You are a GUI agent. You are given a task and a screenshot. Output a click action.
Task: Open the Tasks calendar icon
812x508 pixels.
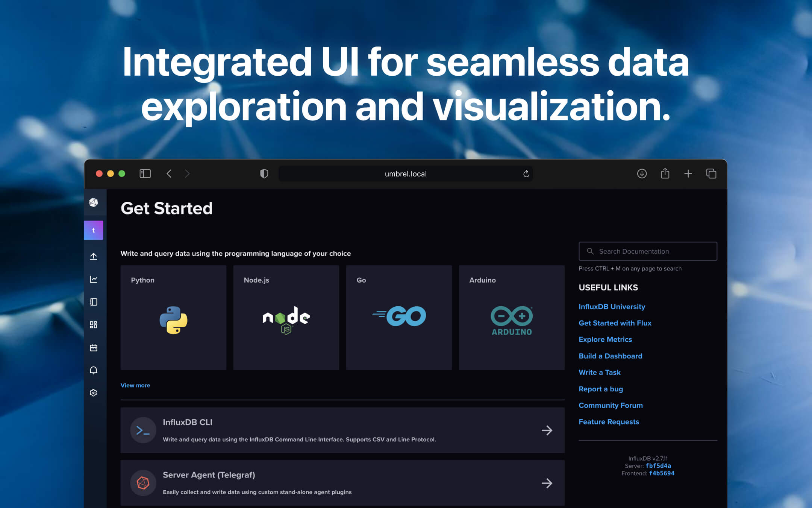pos(94,347)
